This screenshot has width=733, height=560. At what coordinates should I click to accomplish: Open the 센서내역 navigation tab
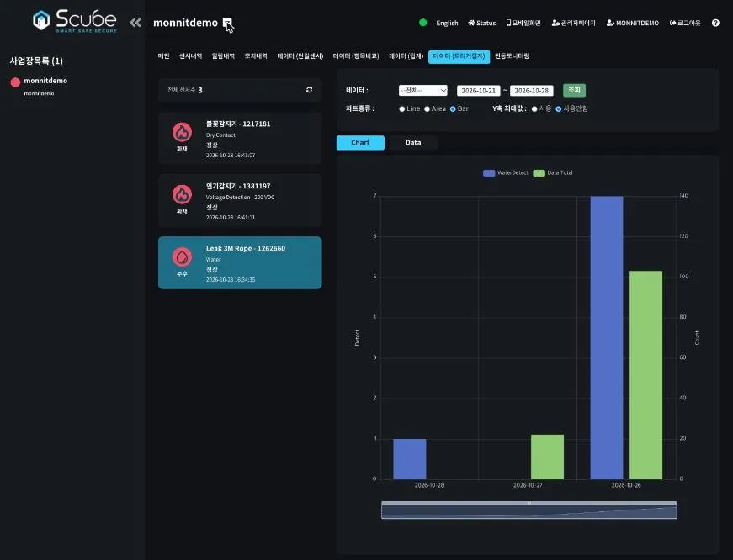(x=191, y=56)
